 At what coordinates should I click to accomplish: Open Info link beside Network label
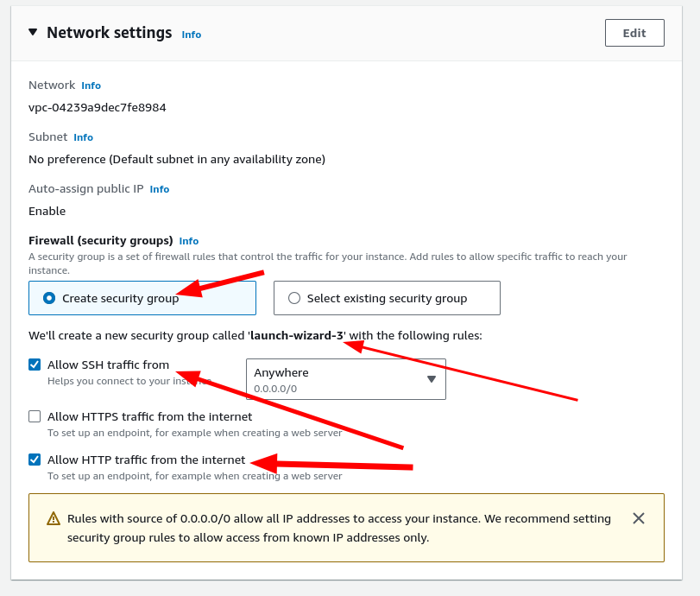tap(91, 86)
